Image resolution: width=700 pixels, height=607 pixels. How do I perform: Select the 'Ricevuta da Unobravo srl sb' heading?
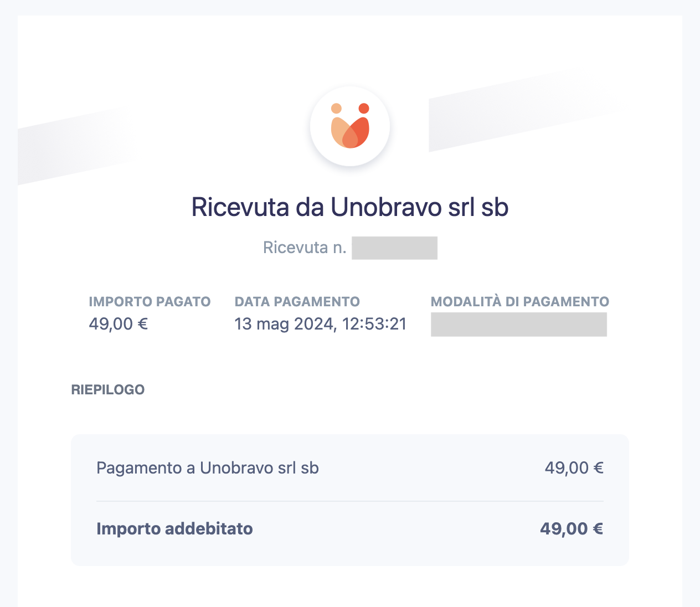point(350,207)
